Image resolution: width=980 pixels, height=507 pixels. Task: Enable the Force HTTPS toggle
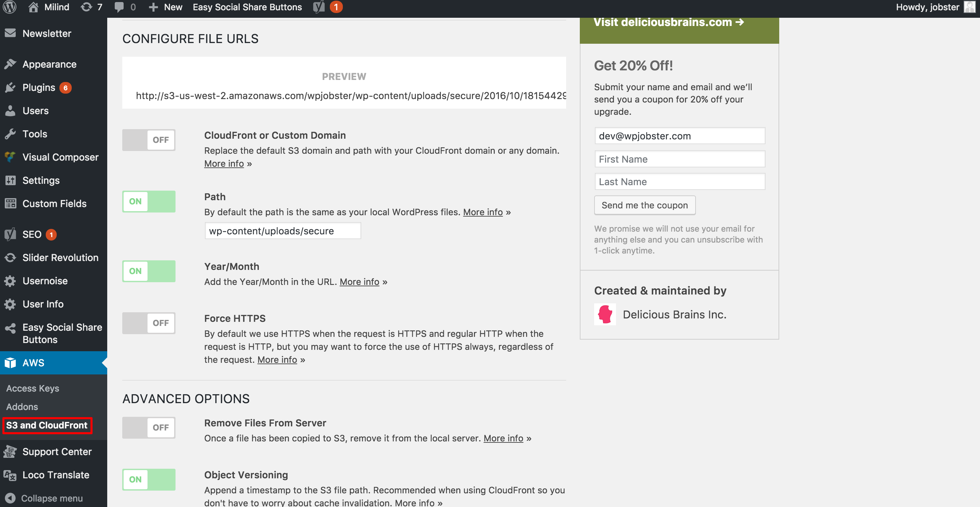click(x=149, y=323)
